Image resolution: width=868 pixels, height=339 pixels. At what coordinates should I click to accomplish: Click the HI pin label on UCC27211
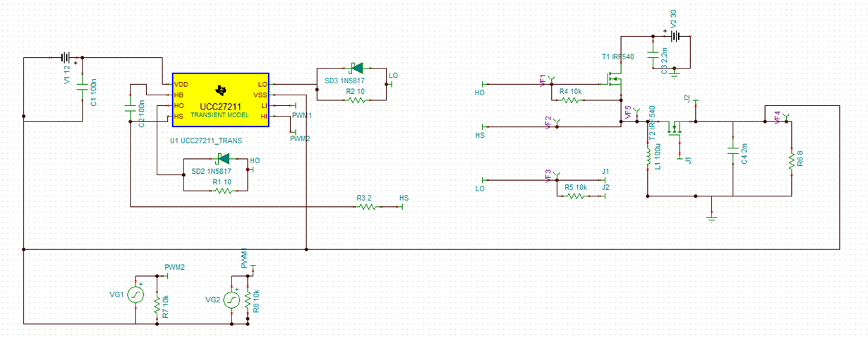[x=263, y=116]
